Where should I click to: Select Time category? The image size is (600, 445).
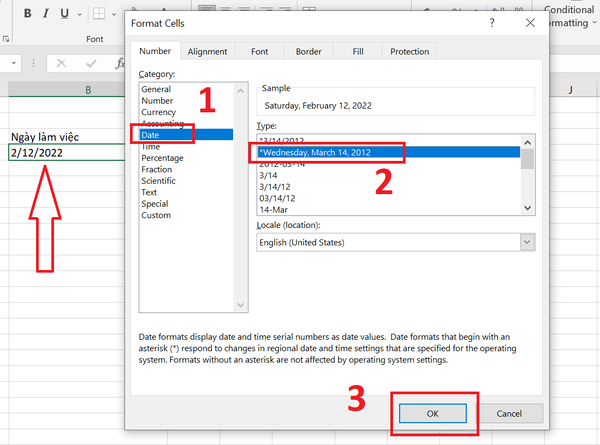pyautogui.click(x=186, y=147)
